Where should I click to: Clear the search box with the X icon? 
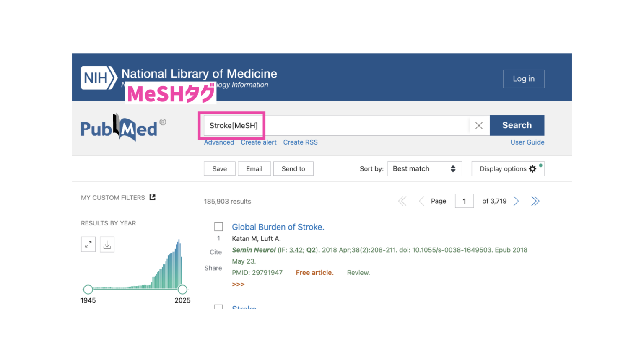click(479, 125)
